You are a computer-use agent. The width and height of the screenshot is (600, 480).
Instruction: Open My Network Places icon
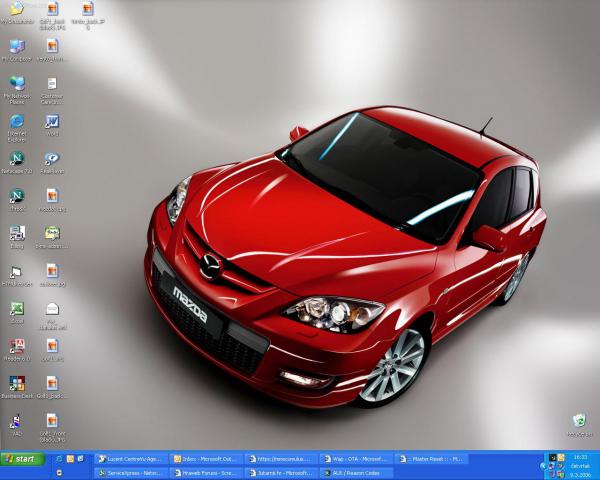click(17, 85)
